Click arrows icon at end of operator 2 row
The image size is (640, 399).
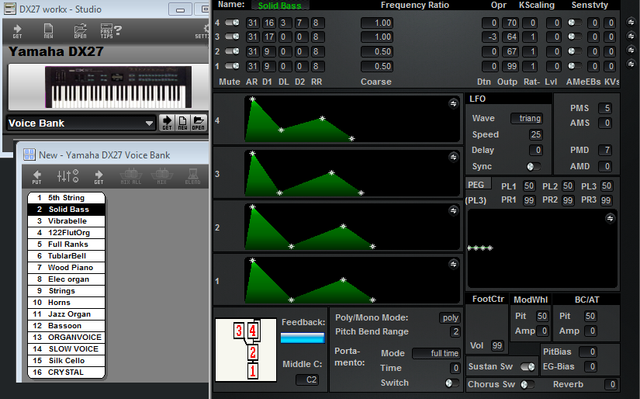[x=631, y=50]
